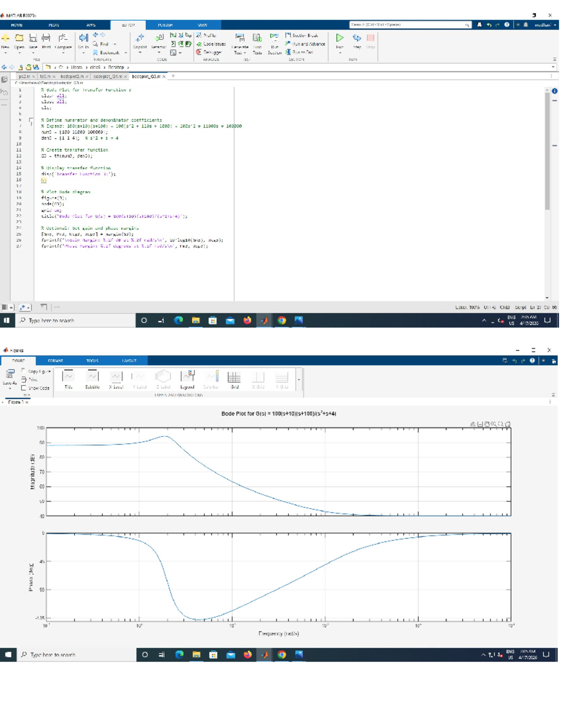The image size is (563, 728).
Task: Click the Find magnifier in the Navigate group
Action: 95,44
